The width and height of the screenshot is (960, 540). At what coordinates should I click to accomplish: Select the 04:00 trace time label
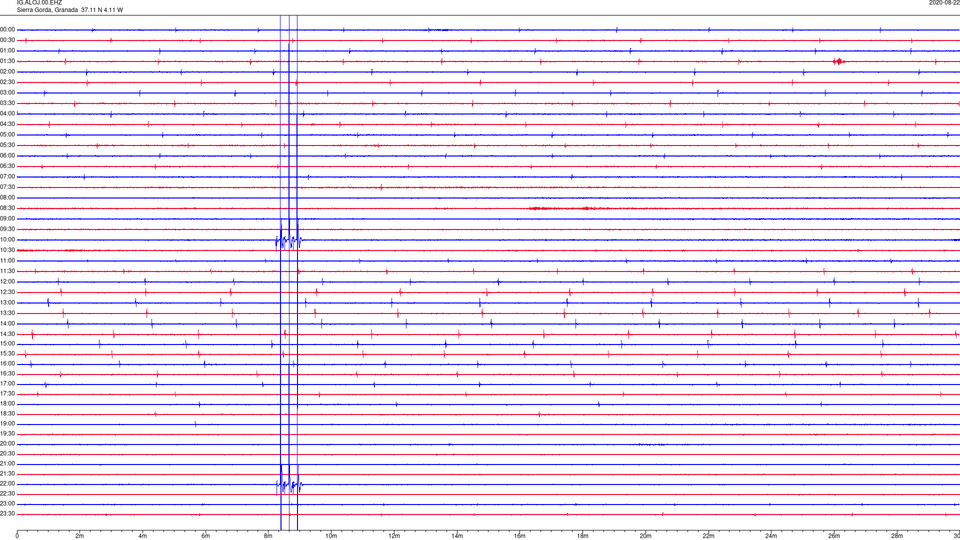tap(7, 113)
